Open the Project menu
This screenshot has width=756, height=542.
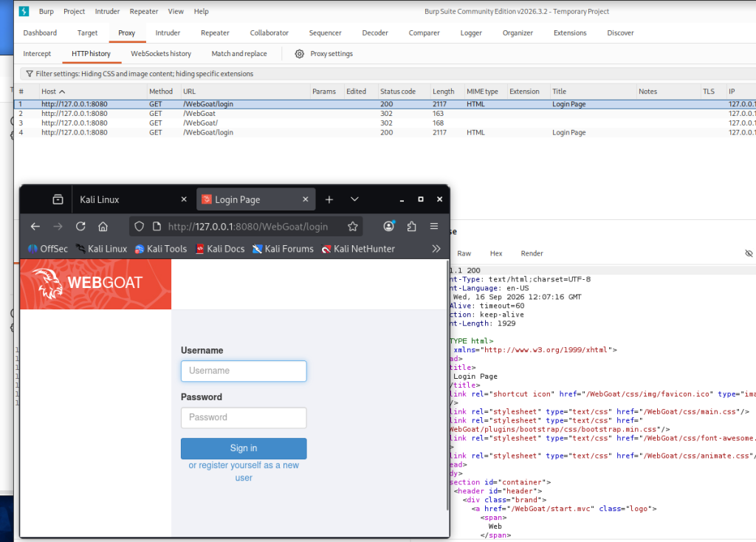75,11
